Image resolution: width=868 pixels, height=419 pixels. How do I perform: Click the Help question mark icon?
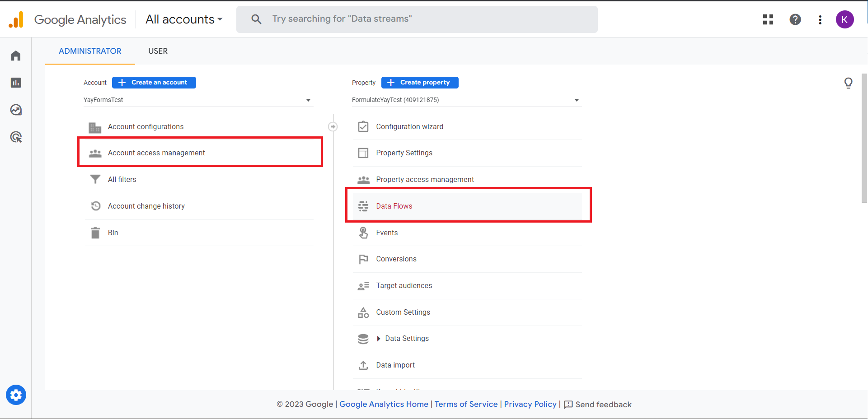pos(795,19)
